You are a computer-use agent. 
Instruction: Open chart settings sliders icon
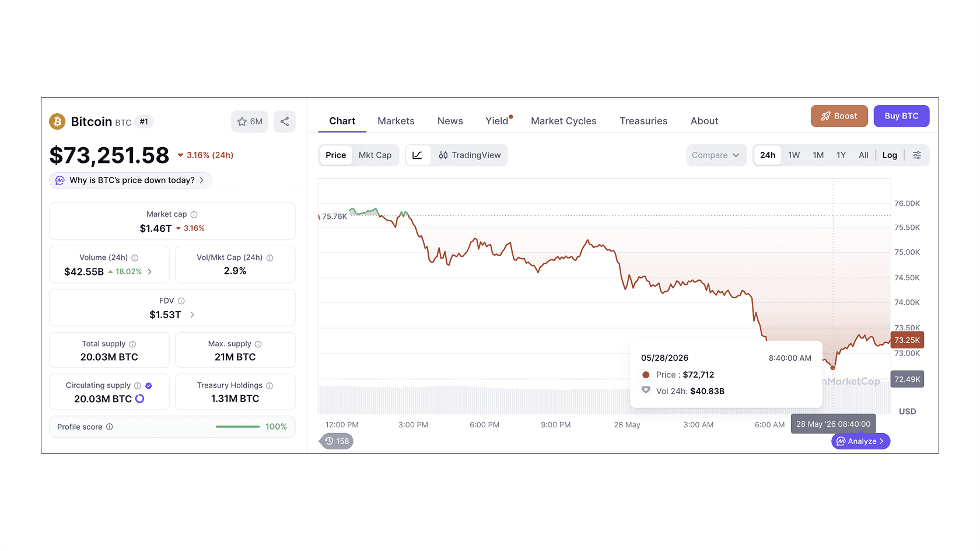pyautogui.click(x=917, y=155)
